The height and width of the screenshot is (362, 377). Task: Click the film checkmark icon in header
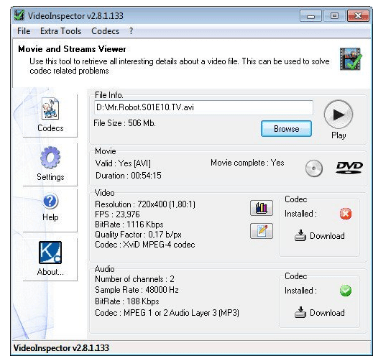click(x=350, y=59)
